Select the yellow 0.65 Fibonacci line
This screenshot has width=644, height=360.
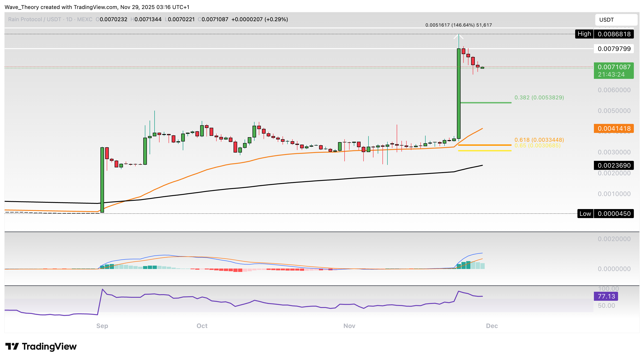point(484,150)
